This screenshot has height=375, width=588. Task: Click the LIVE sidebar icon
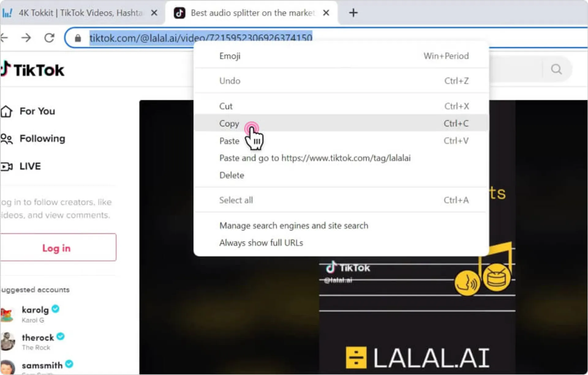click(x=7, y=166)
